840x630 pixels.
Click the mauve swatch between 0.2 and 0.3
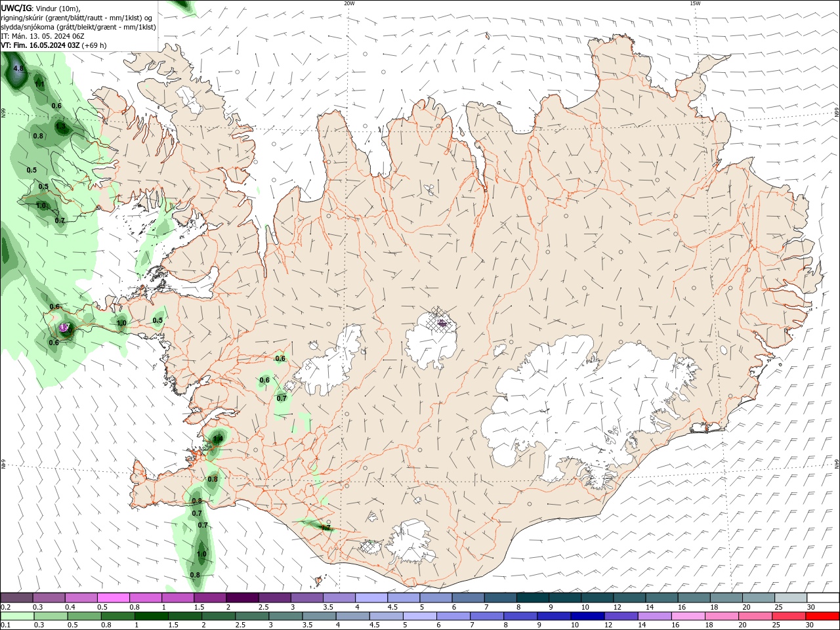tap(16, 598)
